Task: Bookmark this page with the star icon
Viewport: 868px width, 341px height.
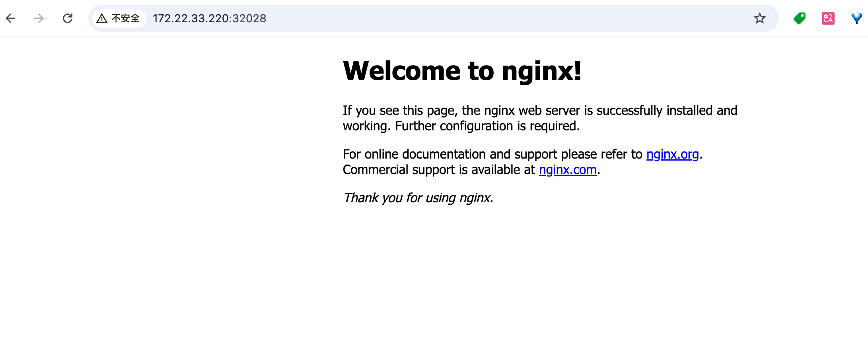Action: (x=759, y=18)
